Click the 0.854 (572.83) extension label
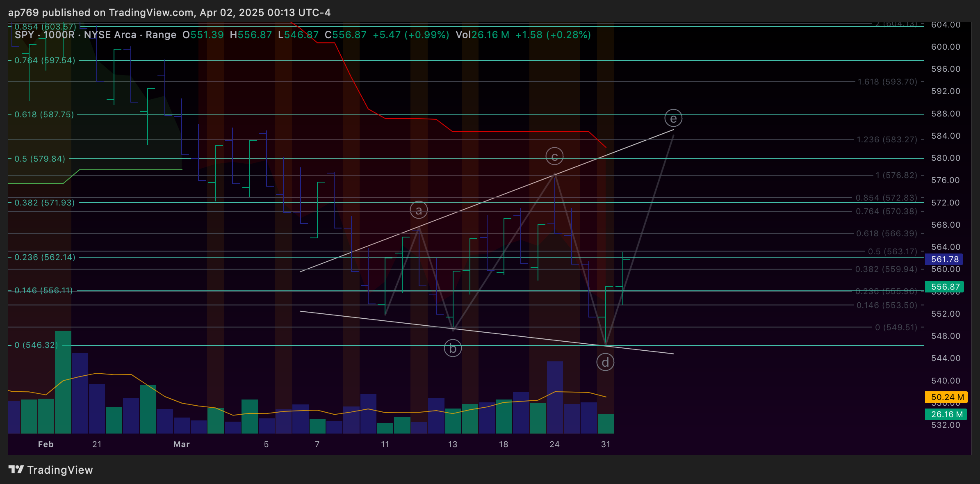 click(x=887, y=198)
